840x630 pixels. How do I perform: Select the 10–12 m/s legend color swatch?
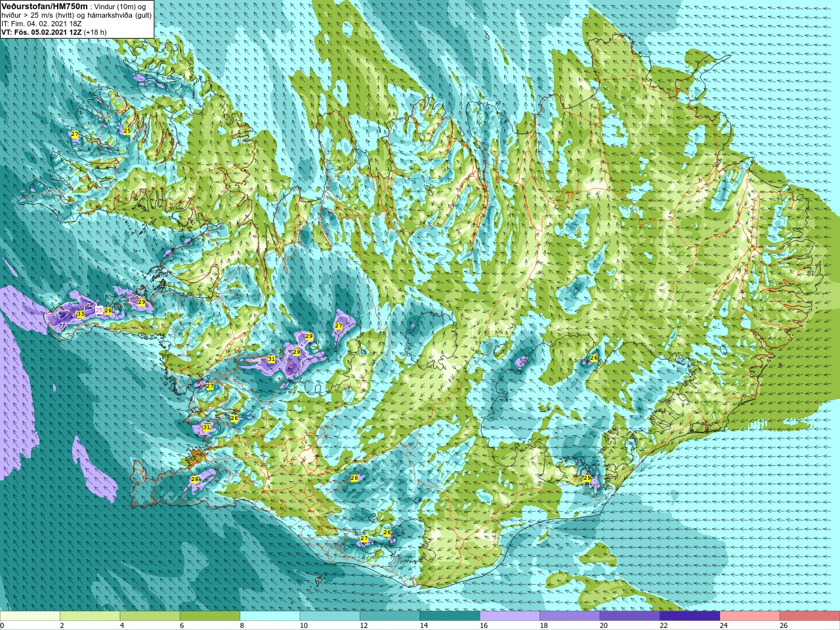point(329,616)
